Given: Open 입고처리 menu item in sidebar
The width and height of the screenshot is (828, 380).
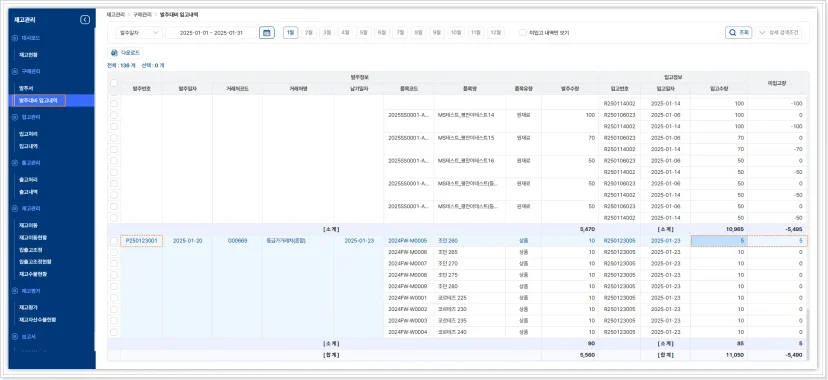Looking at the screenshot, I should click(28, 134).
